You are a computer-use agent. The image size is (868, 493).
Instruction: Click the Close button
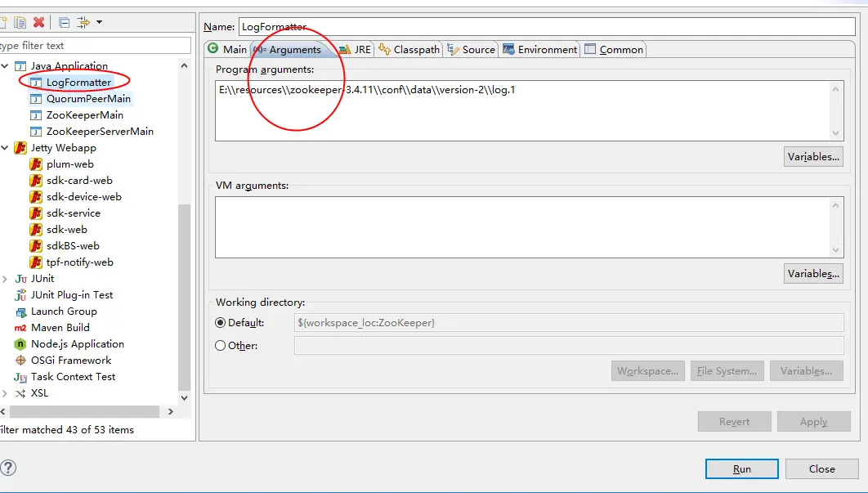[821, 469]
